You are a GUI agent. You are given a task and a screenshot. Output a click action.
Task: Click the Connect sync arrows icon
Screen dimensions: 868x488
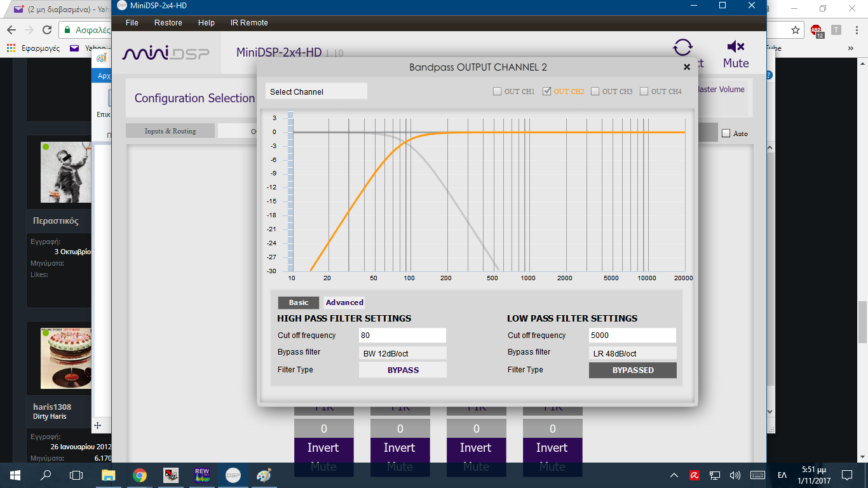pyautogui.click(x=683, y=48)
